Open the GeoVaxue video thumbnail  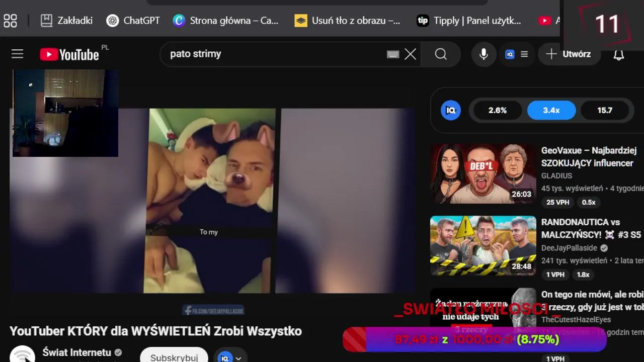click(x=483, y=173)
